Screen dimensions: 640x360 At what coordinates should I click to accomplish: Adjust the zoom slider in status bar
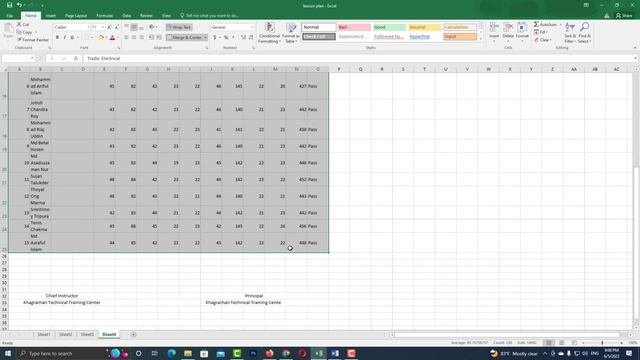[602, 343]
